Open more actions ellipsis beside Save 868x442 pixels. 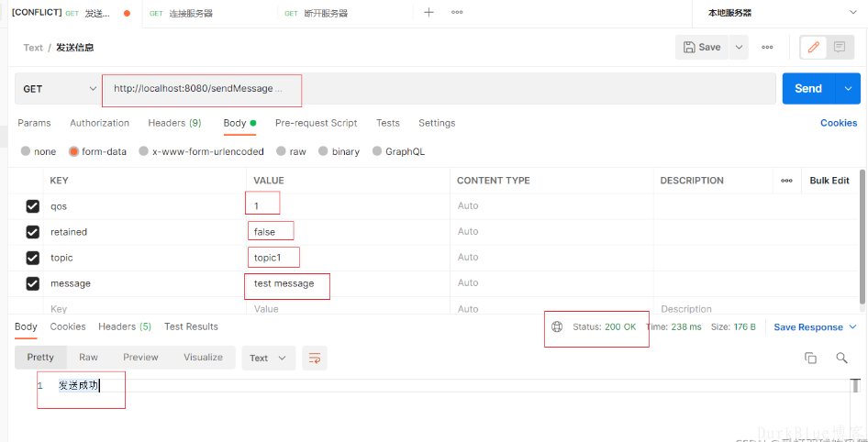[x=767, y=47]
